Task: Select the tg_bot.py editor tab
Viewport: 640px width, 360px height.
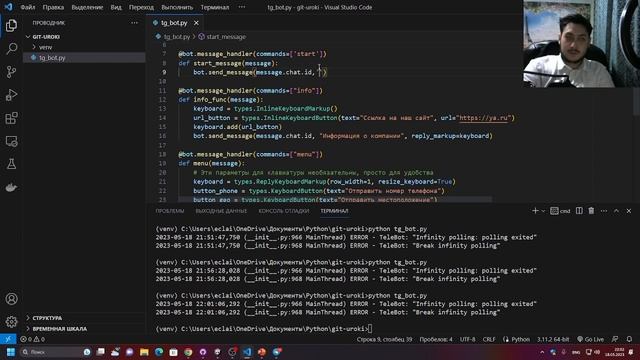Action: [x=174, y=23]
